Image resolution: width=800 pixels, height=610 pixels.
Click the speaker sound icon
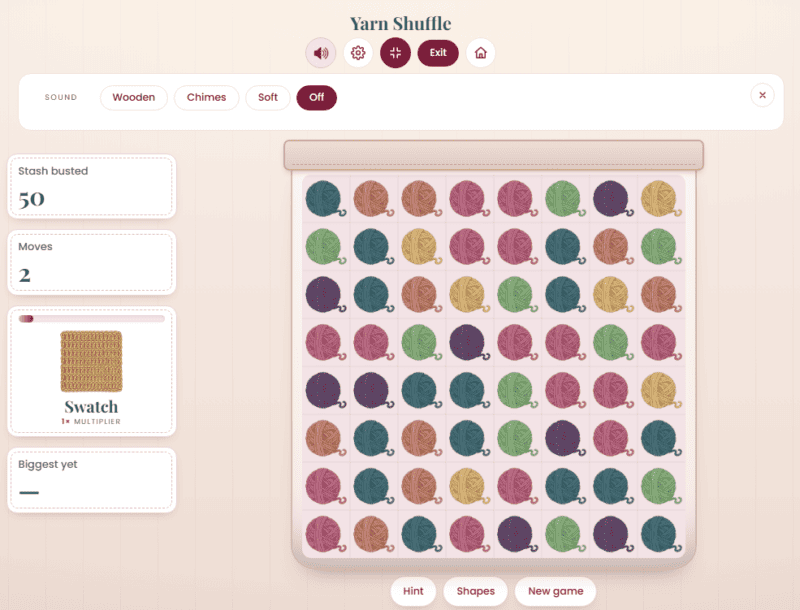(x=320, y=53)
